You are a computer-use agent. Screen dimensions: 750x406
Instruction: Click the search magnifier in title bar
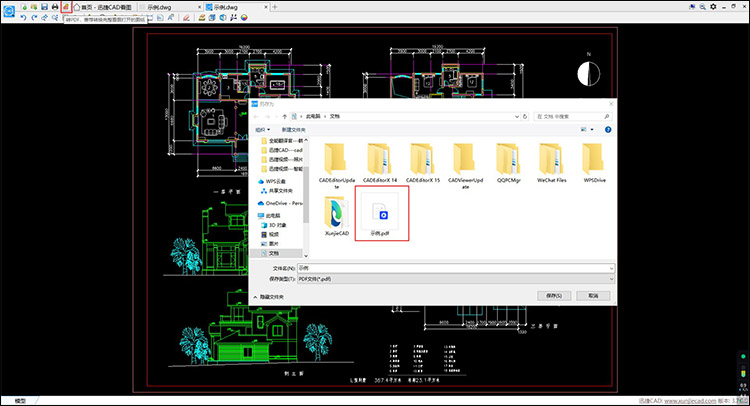pyautogui.click(x=702, y=7)
